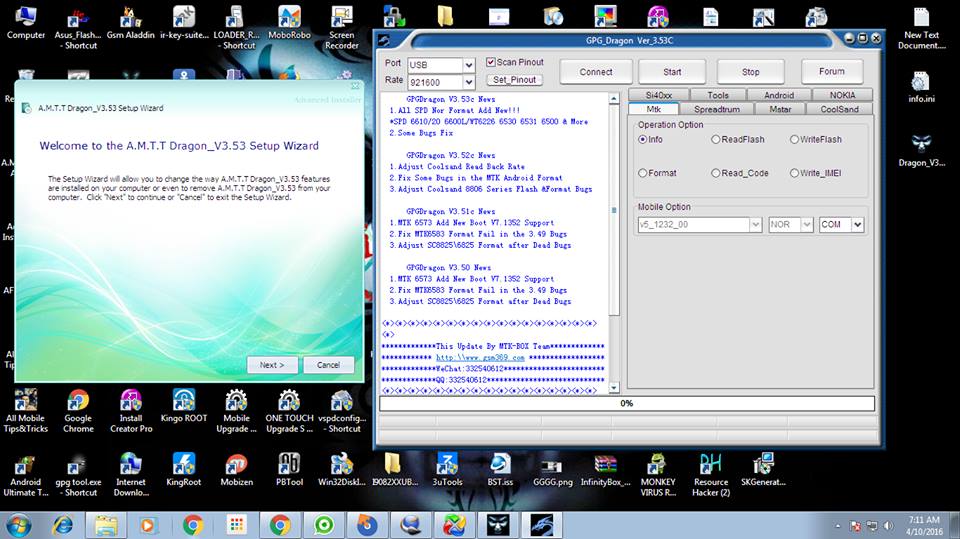Click the Connect button in GPG_Dragon

point(596,72)
